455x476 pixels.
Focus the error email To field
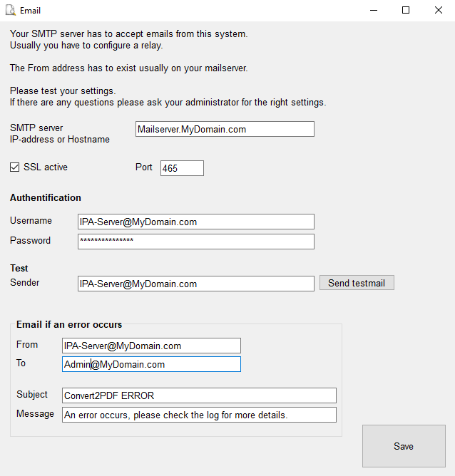coord(151,364)
